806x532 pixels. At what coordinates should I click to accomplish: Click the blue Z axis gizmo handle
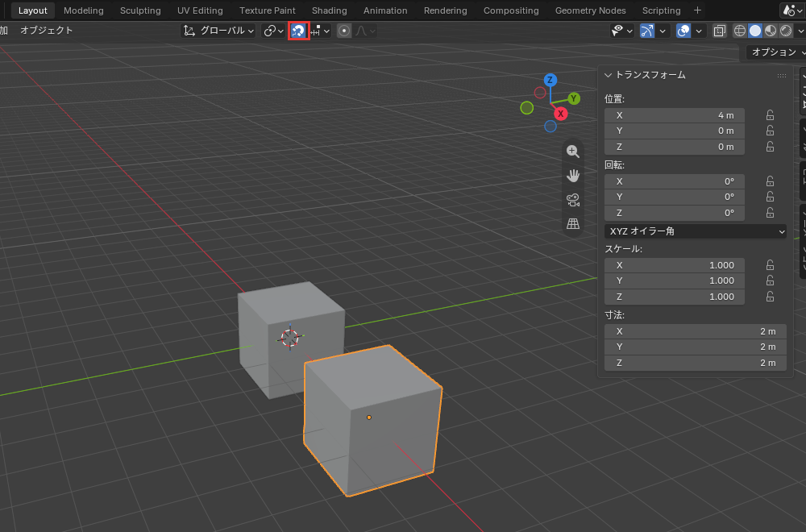coord(550,80)
